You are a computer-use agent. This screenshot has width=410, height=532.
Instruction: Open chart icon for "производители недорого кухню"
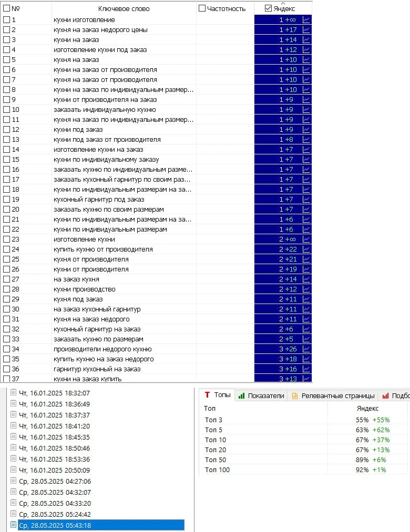coord(306,349)
